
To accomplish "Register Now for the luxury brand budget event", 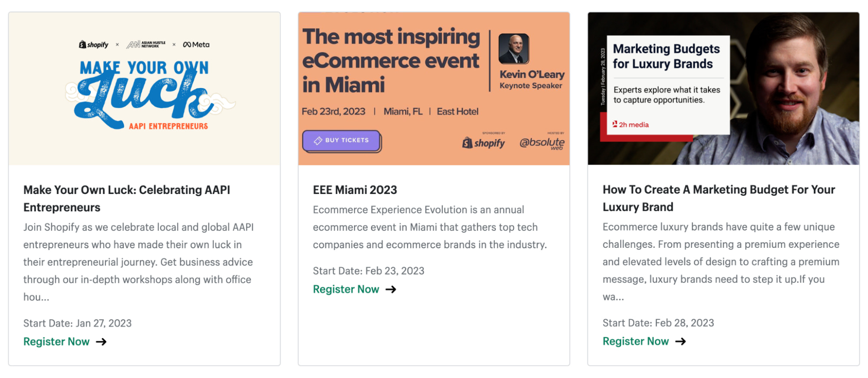I will [636, 342].
